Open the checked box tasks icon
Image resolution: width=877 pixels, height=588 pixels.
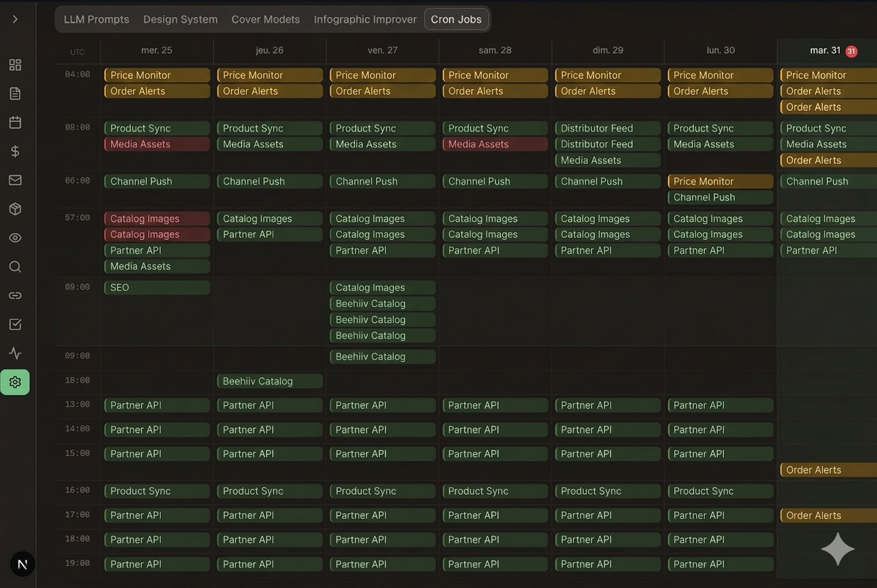[x=15, y=324]
